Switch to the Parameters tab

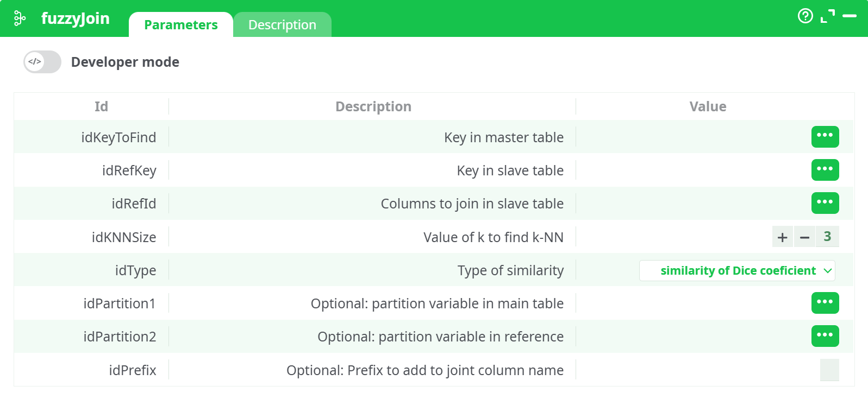[181, 25]
